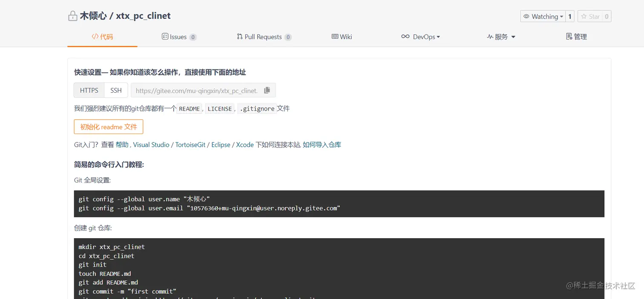
Task: Click the cd xtx_pc_clinet command line
Action: [x=106, y=256]
